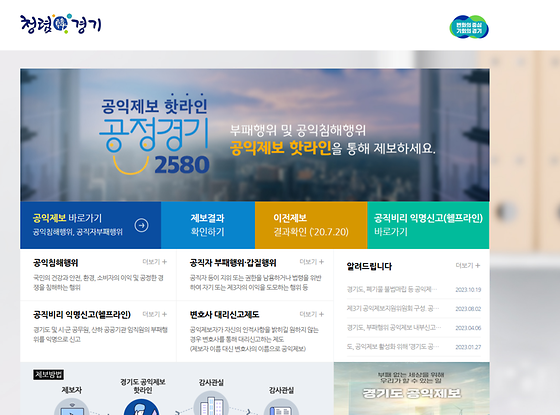
Task: Click the 청렴 경기 logo
Action: pos(61,24)
